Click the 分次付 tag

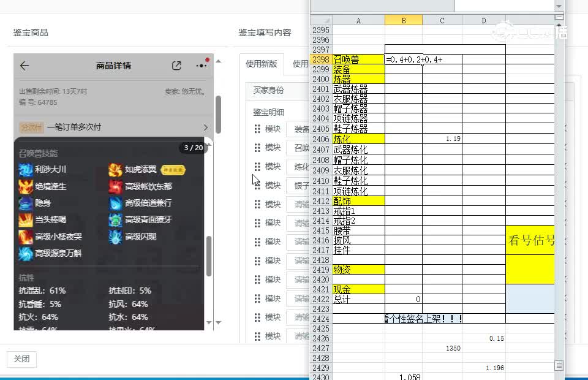[31, 127]
